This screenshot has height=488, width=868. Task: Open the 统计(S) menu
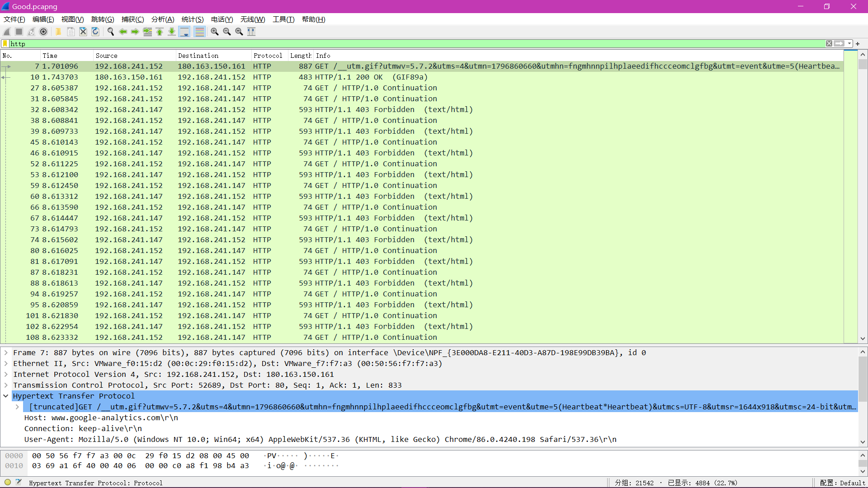[193, 19]
